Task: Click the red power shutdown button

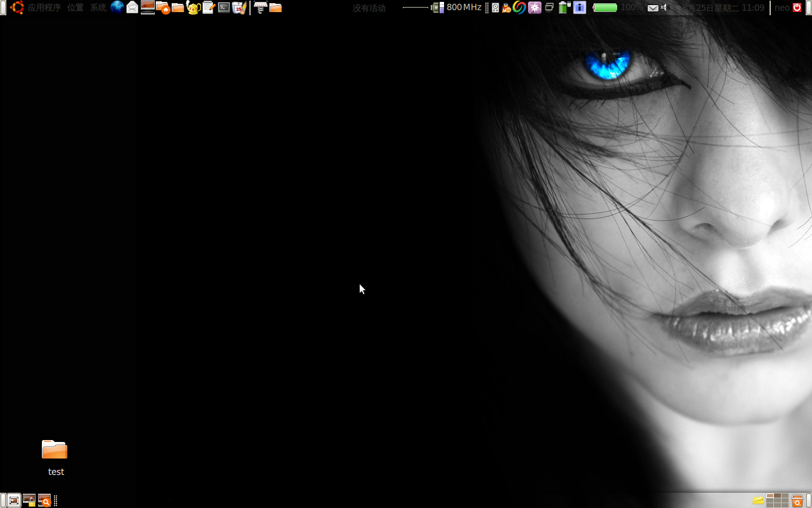Action: coord(797,8)
